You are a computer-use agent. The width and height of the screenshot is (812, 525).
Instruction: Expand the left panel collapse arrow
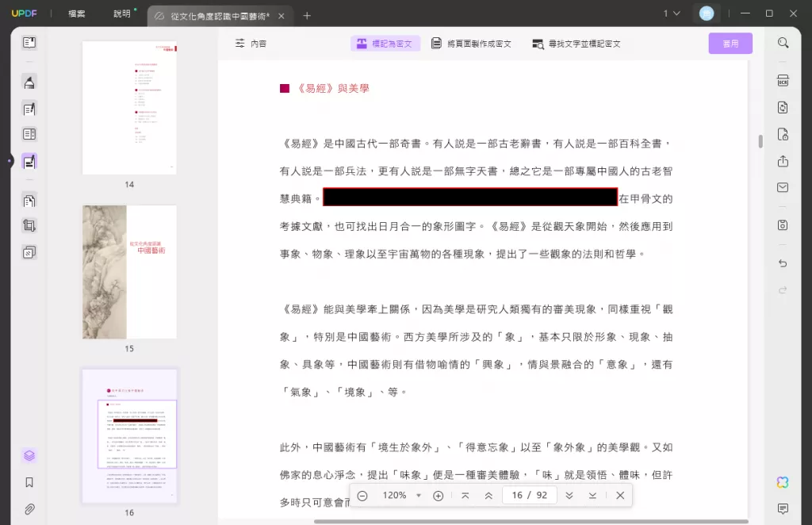pos(10,161)
